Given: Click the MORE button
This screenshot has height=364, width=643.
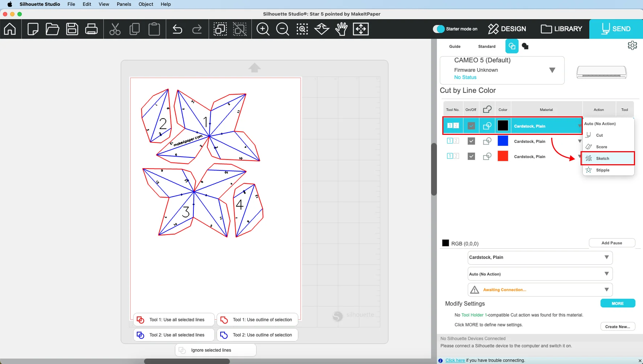Looking at the screenshot, I should pos(618,303).
